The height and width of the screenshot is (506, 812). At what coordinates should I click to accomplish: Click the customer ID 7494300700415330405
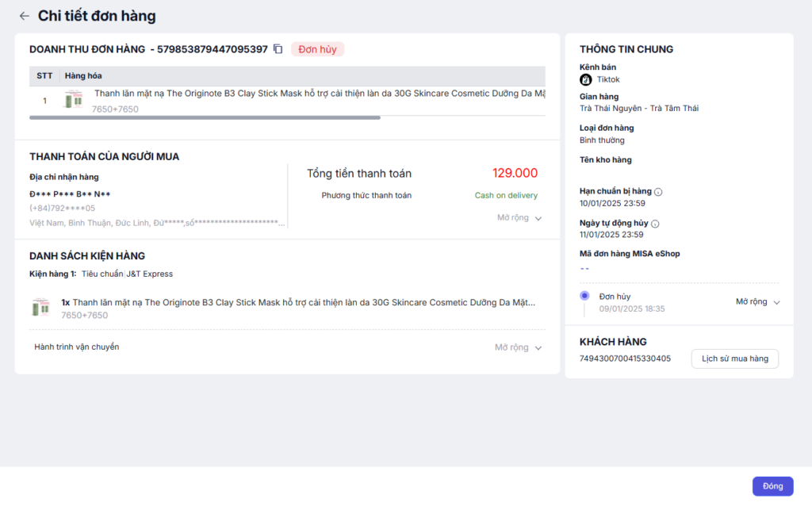(x=625, y=358)
